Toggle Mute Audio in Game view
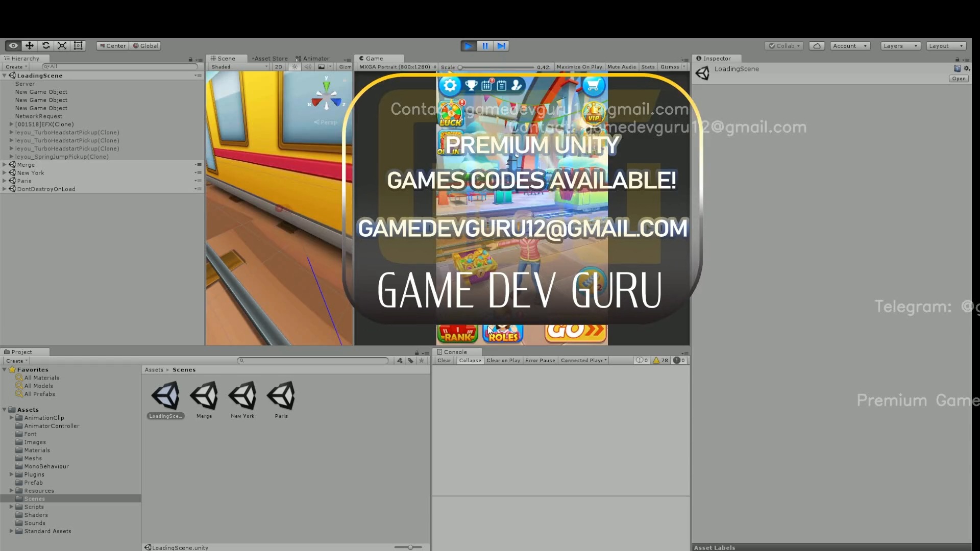This screenshot has height=551, width=980. pos(622,67)
